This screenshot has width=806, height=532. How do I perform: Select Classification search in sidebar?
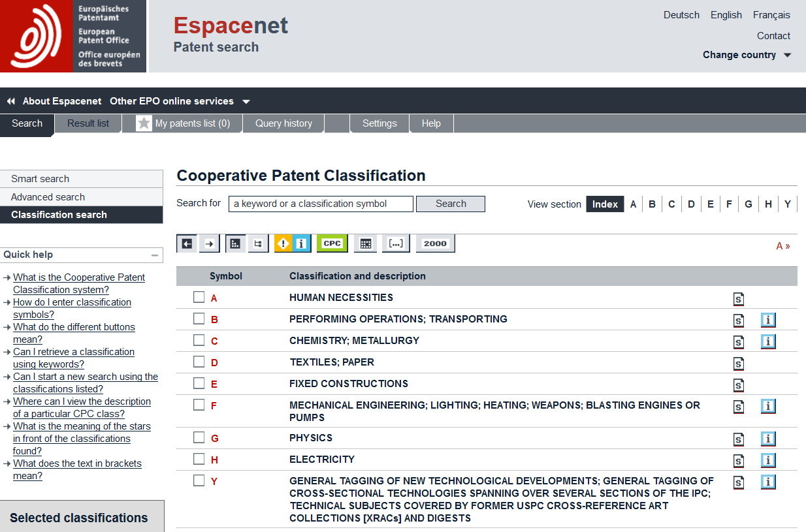(82, 215)
